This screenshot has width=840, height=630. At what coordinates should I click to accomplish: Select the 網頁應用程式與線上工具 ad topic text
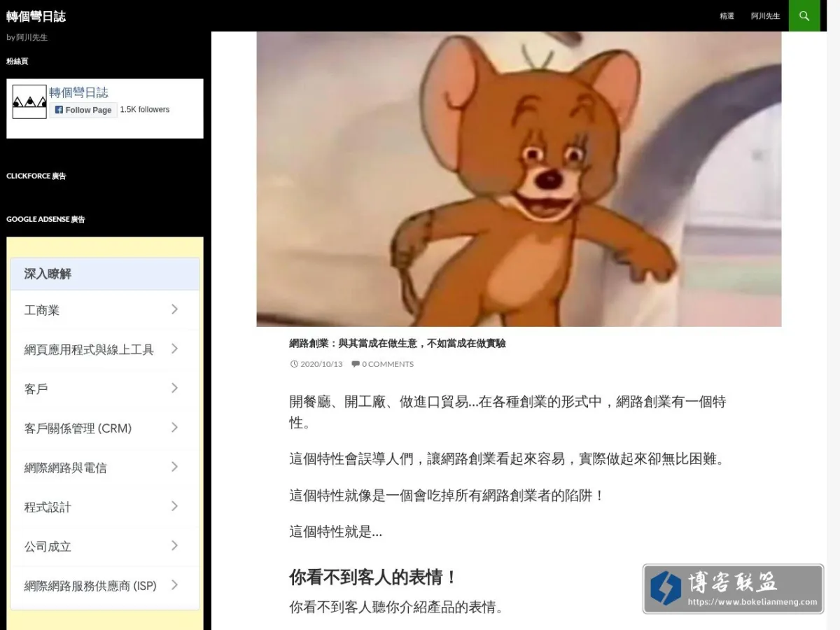click(89, 349)
